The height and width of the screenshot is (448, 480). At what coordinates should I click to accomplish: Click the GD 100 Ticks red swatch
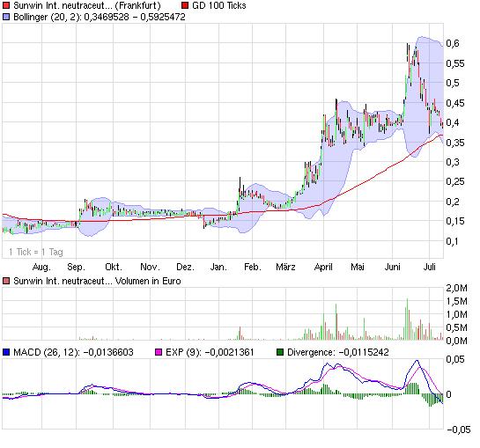[185, 5]
